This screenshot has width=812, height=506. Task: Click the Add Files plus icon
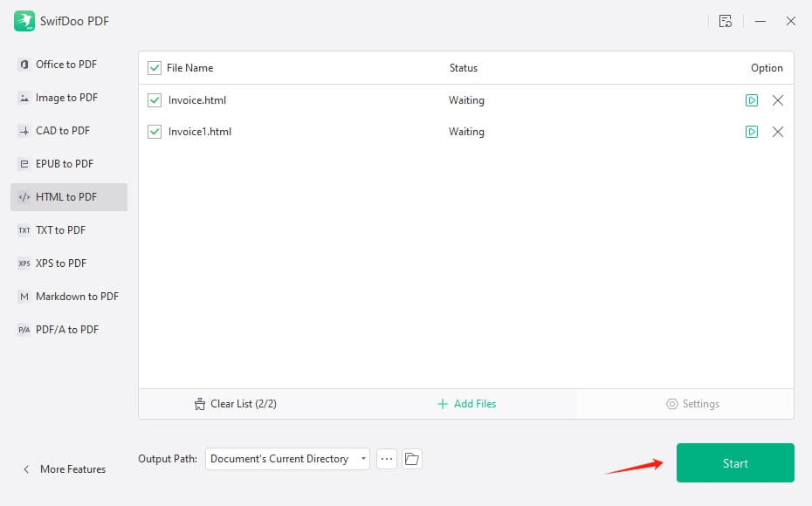pos(443,404)
